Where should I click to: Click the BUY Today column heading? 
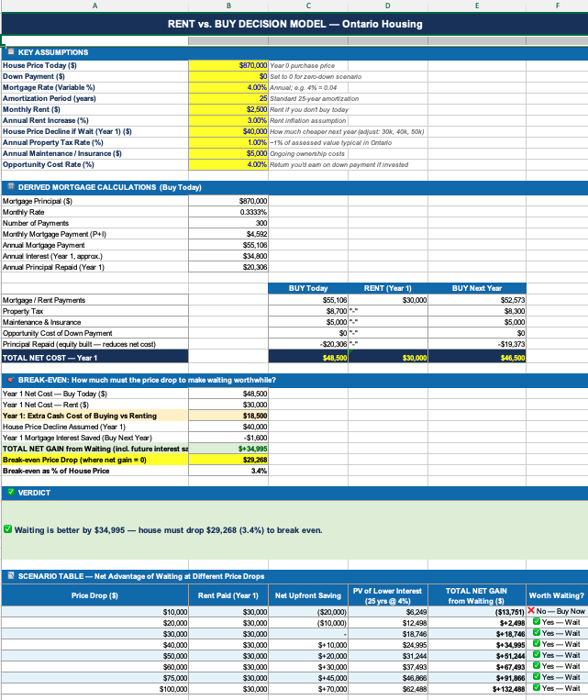pos(308,288)
